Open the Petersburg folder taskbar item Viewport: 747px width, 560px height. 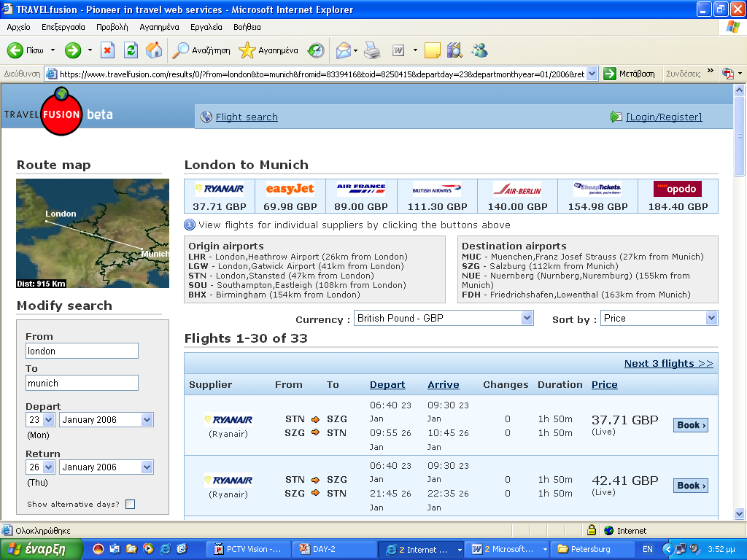pos(592,550)
